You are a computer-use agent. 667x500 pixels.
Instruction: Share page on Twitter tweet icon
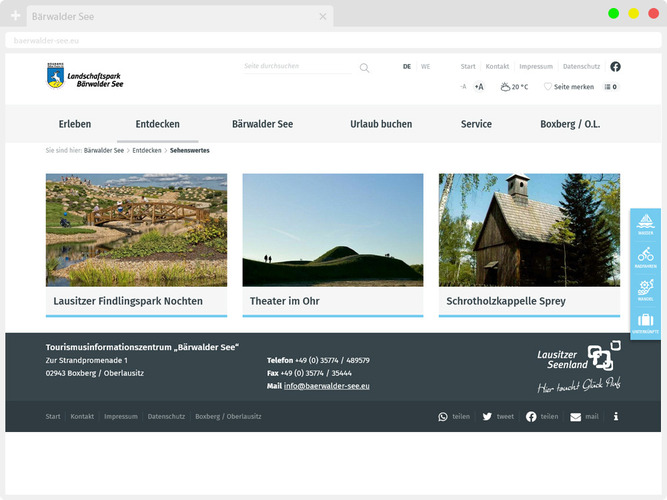tap(487, 416)
